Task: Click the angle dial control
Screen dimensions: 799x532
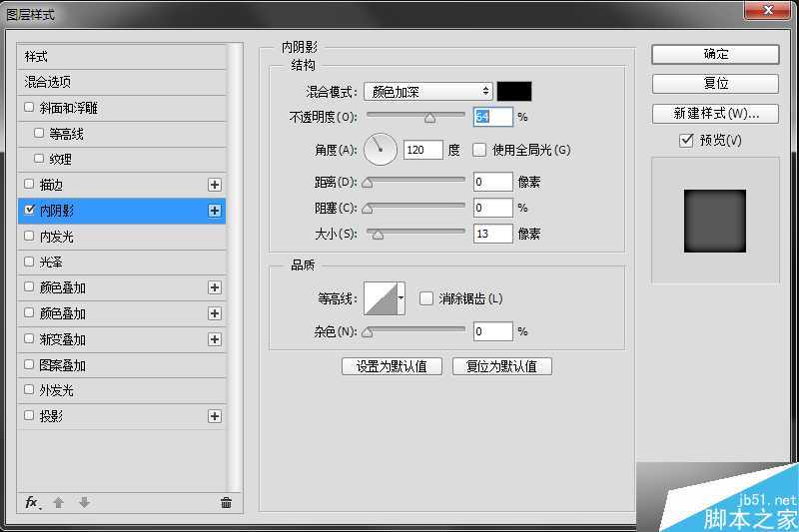Action: click(381, 150)
